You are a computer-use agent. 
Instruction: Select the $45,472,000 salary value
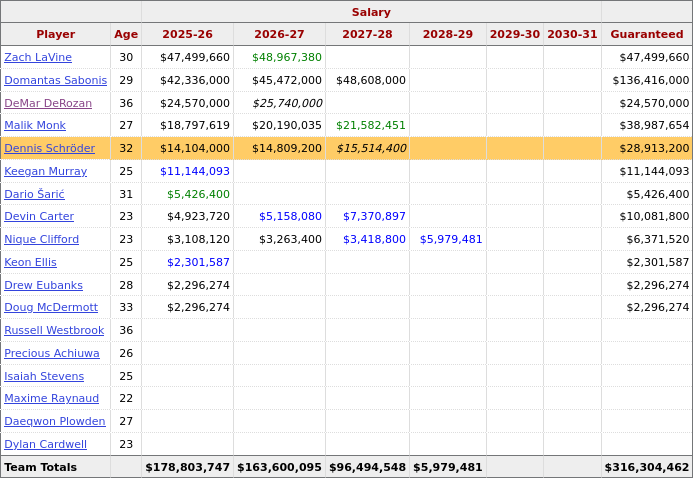287,80
